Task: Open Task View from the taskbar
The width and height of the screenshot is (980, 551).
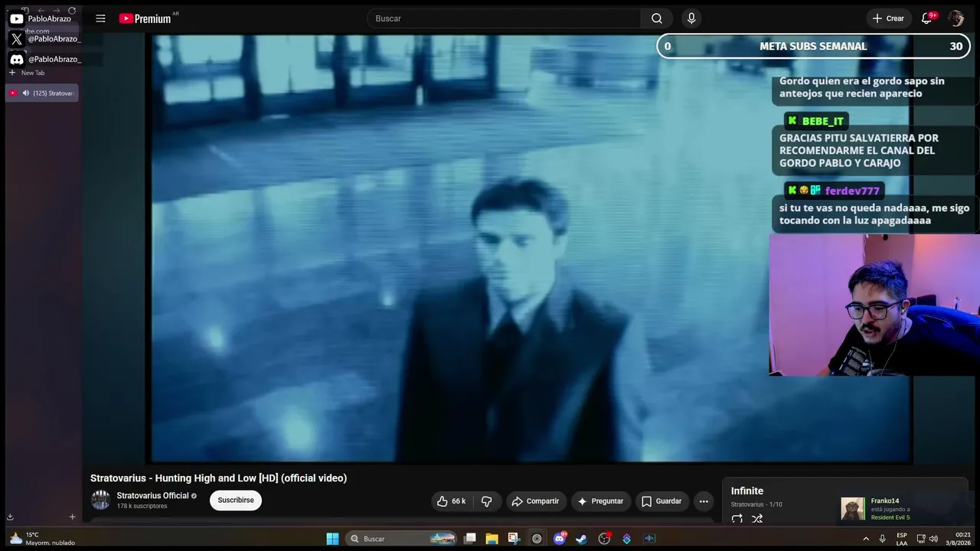Action: pyautogui.click(x=470, y=539)
